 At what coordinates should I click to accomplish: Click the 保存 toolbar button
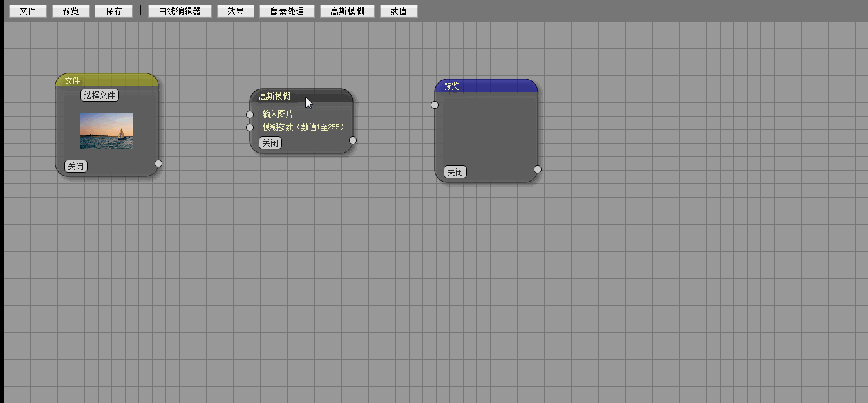(113, 11)
